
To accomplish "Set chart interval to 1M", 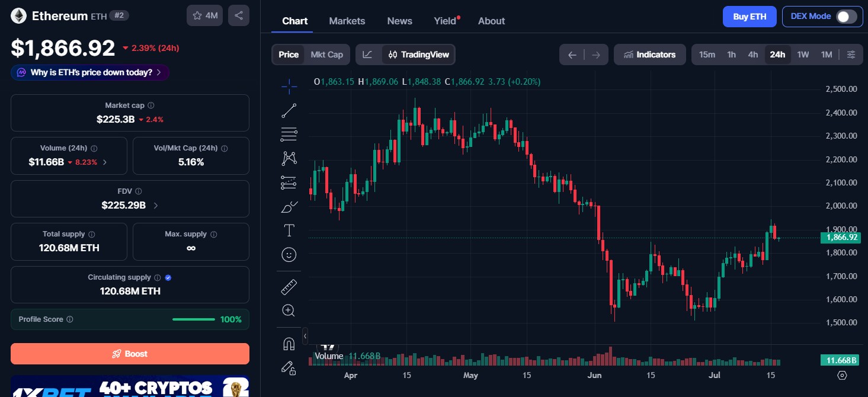I will [x=827, y=55].
